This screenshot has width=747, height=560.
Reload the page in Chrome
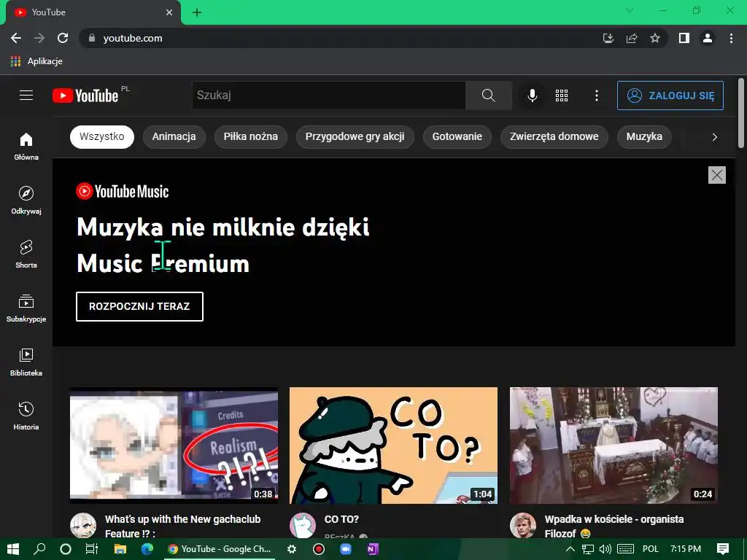click(x=63, y=38)
